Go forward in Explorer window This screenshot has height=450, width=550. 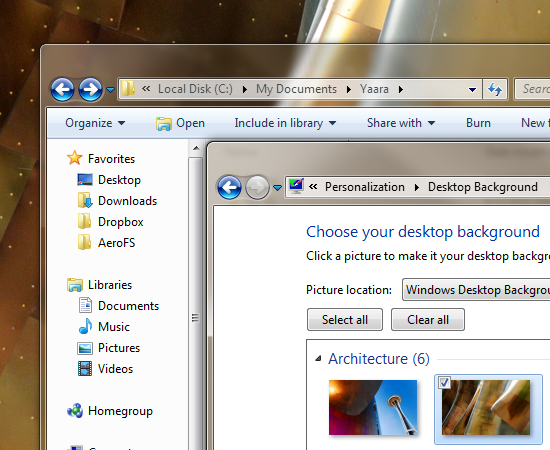pos(90,89)
